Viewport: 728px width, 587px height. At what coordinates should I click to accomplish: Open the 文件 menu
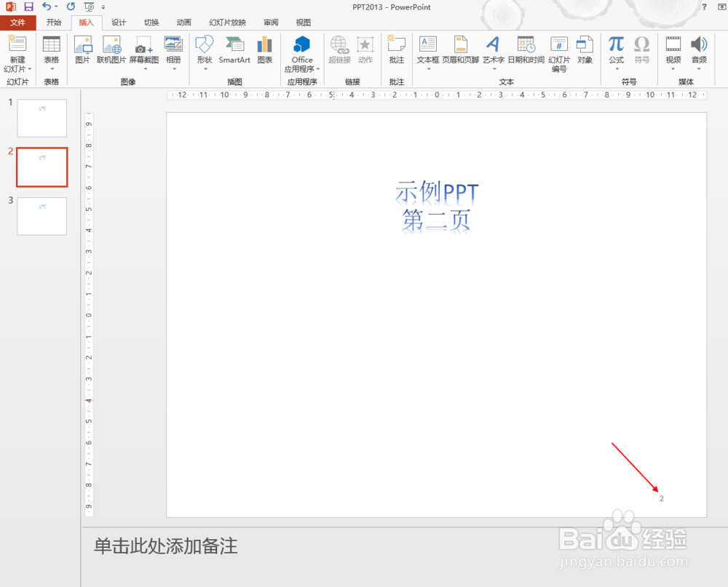(x=18, y=22)
